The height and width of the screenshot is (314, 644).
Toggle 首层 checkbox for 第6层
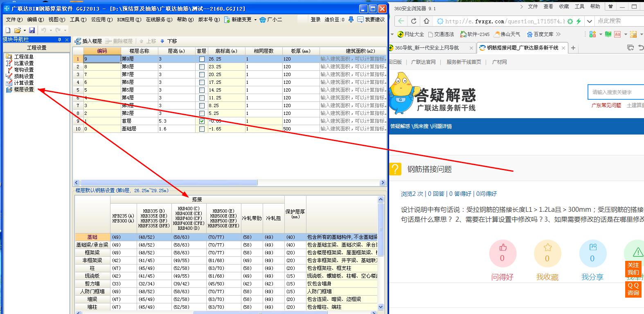[x=202, y=82]
